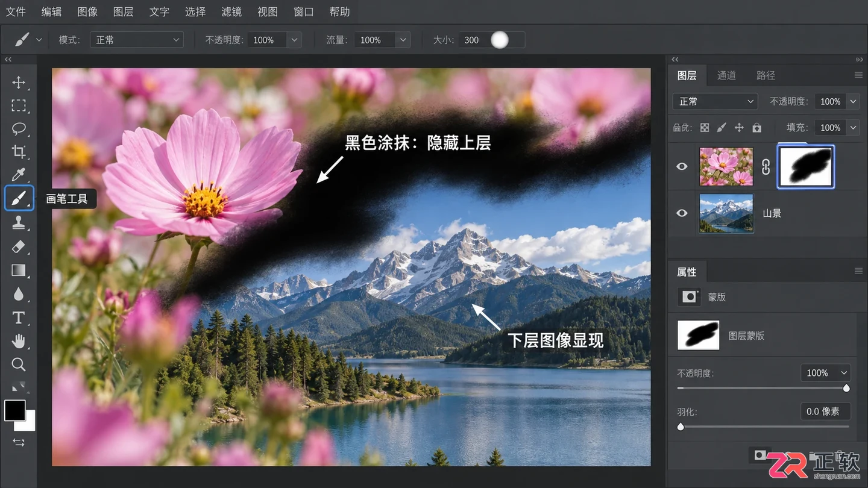The image size is (868, 488).
Task: Open the 模式 blend mode dropdown
Action: coord(137,40)
